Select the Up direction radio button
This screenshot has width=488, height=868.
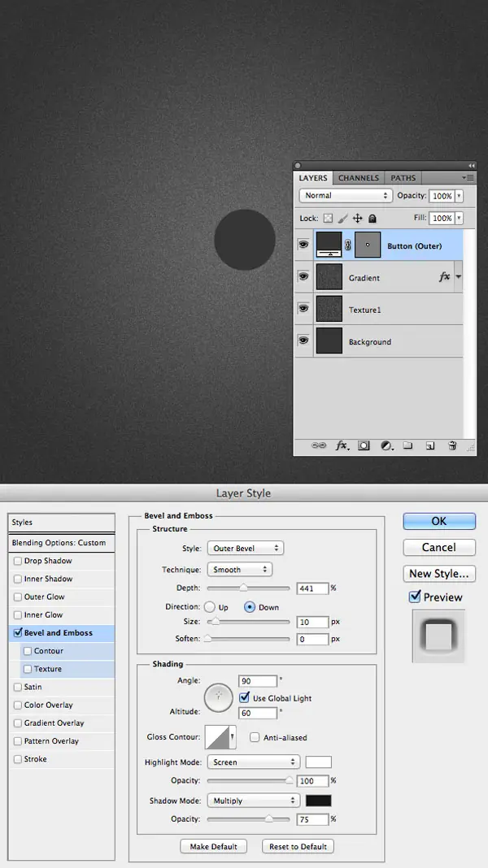point(210,607)
